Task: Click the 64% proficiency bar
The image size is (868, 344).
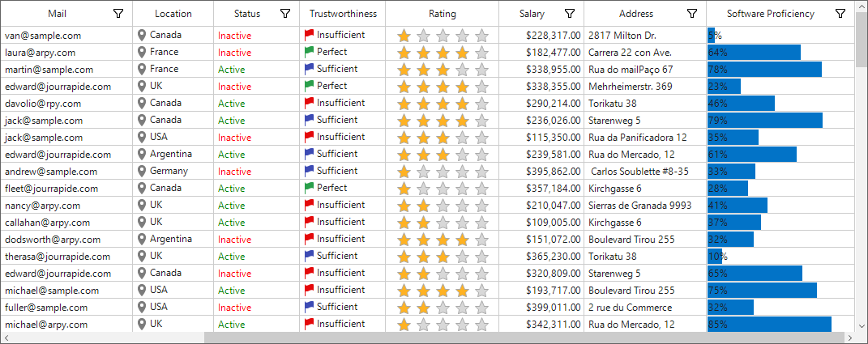Action: pos(754,53)
